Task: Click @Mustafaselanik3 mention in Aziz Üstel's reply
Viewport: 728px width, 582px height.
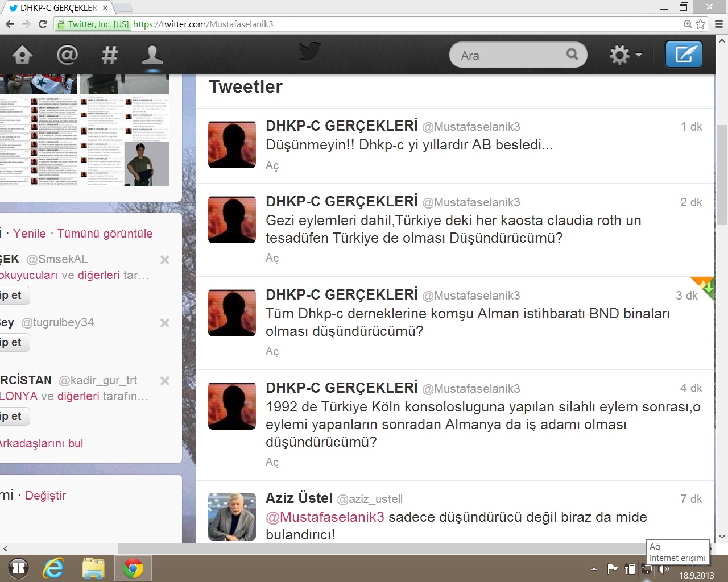Action: click(x=325, y=517)
